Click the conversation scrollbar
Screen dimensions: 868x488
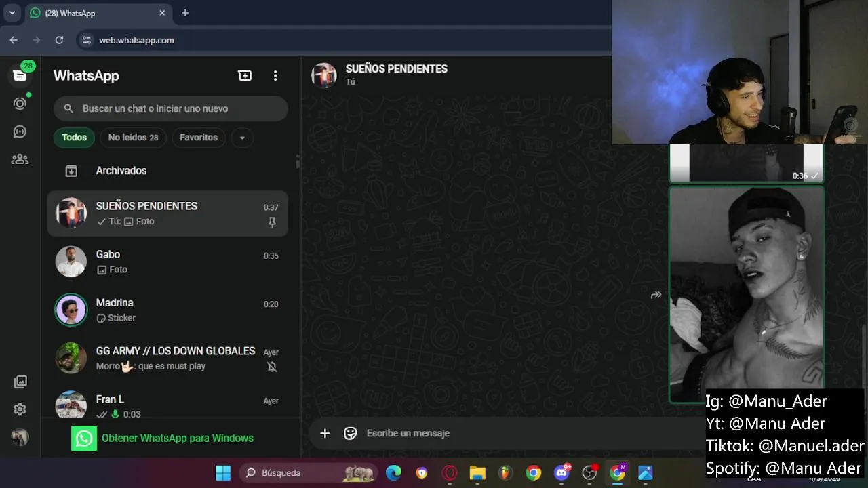[x=864, y=356]
